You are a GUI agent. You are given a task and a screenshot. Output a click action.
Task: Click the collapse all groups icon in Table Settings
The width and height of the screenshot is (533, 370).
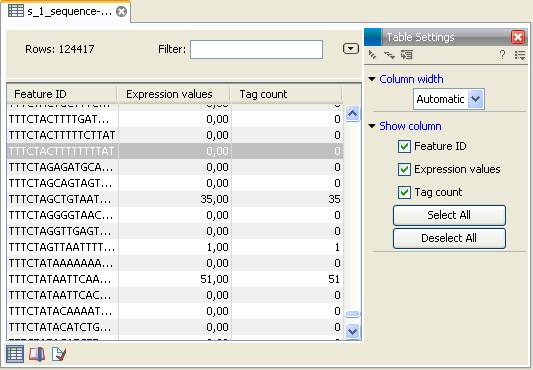tap(373, 55)
